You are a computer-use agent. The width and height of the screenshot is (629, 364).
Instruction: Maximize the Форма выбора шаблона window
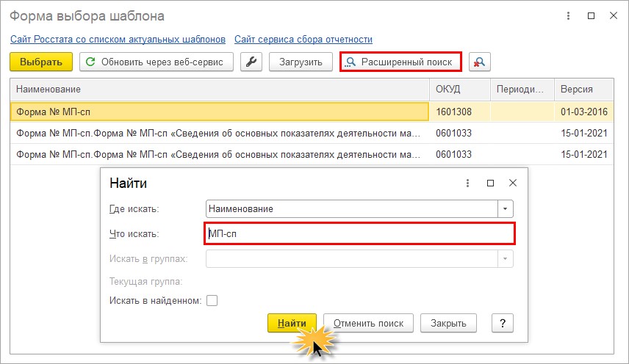(x=591, y=15)
